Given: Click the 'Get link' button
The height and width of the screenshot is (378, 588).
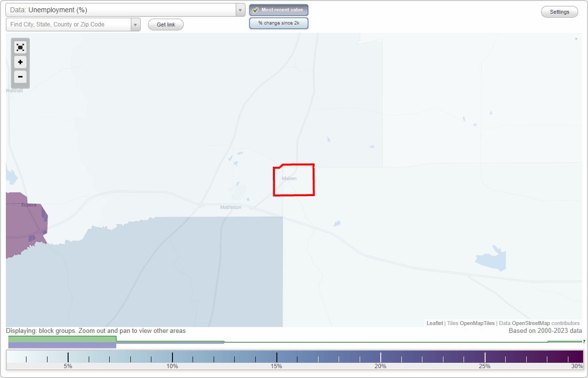Looking at the screenshot, I should 166,25.
